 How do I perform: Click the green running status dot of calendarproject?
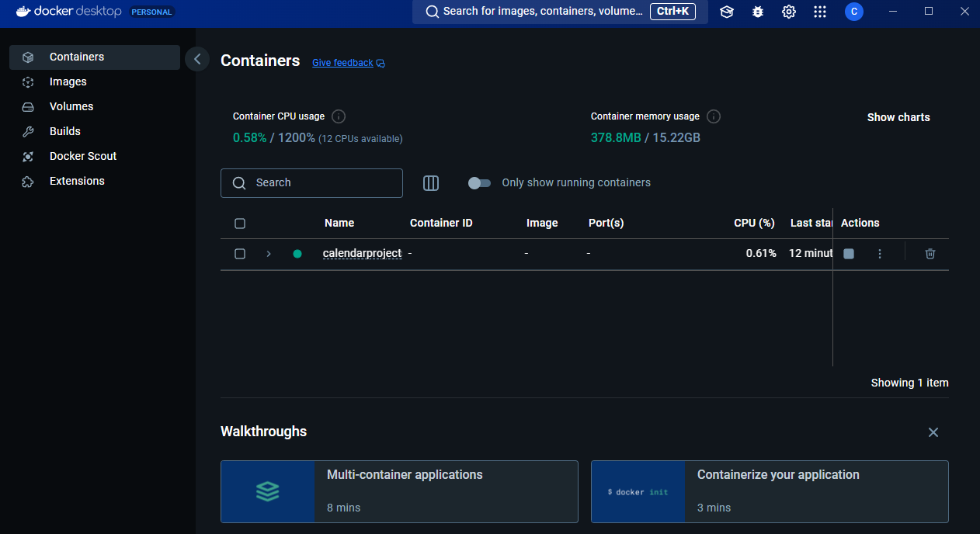tap(297, 254)
